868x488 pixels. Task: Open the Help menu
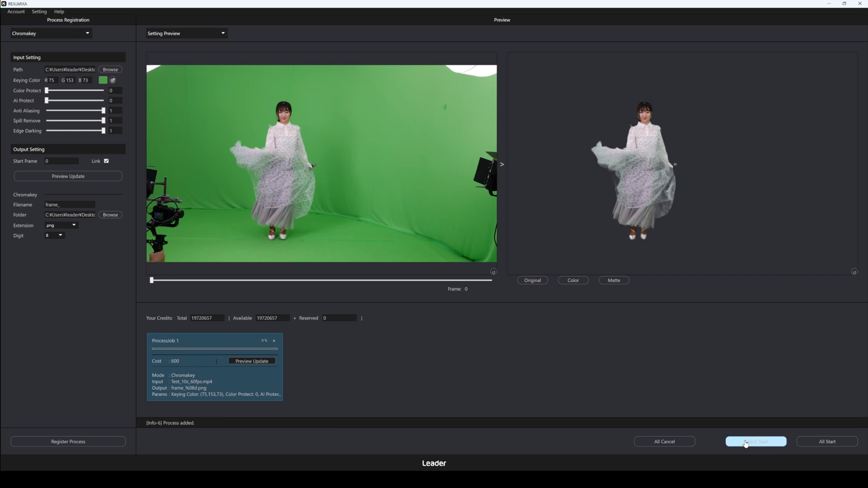59,12
